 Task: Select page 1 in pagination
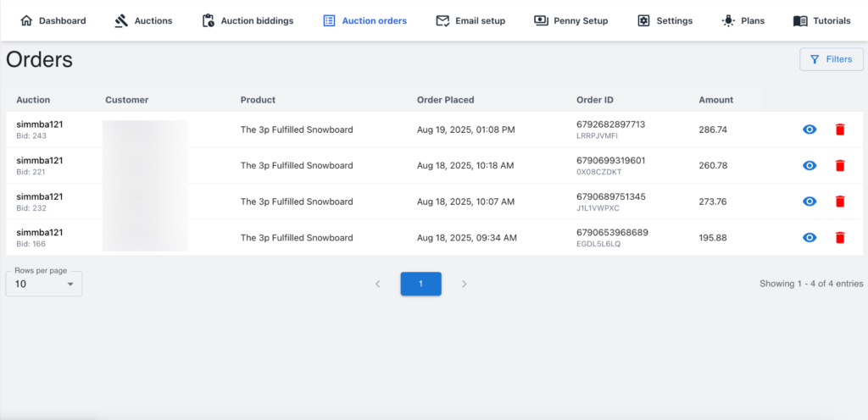coord(420,284)
